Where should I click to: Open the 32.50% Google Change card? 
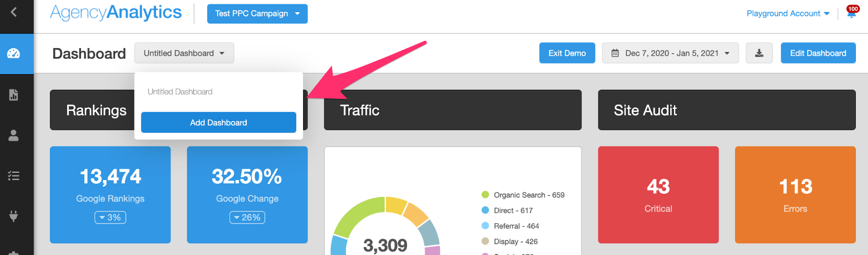[x=247, y=195]
